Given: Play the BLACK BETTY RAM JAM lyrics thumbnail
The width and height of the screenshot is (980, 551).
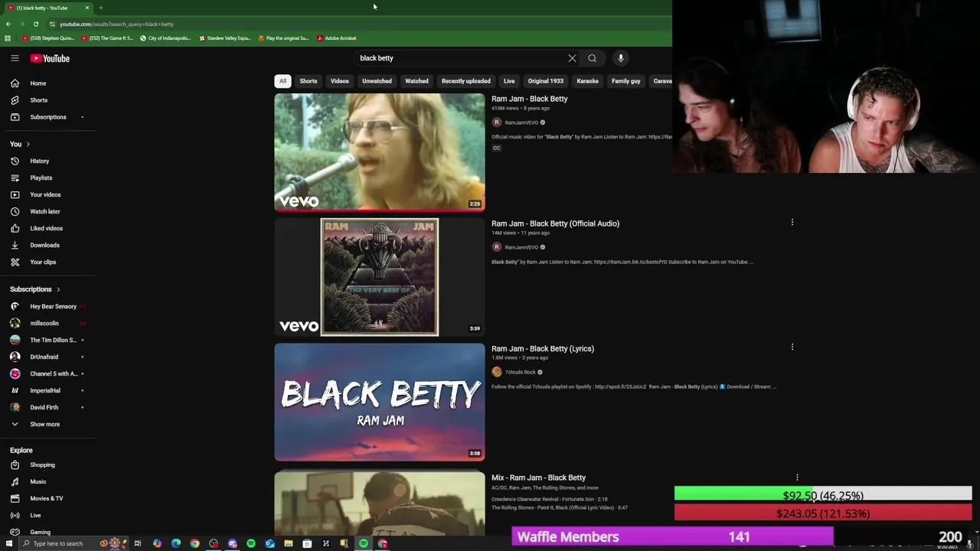Looking at the screenshot, I should (x=380, y=402).
